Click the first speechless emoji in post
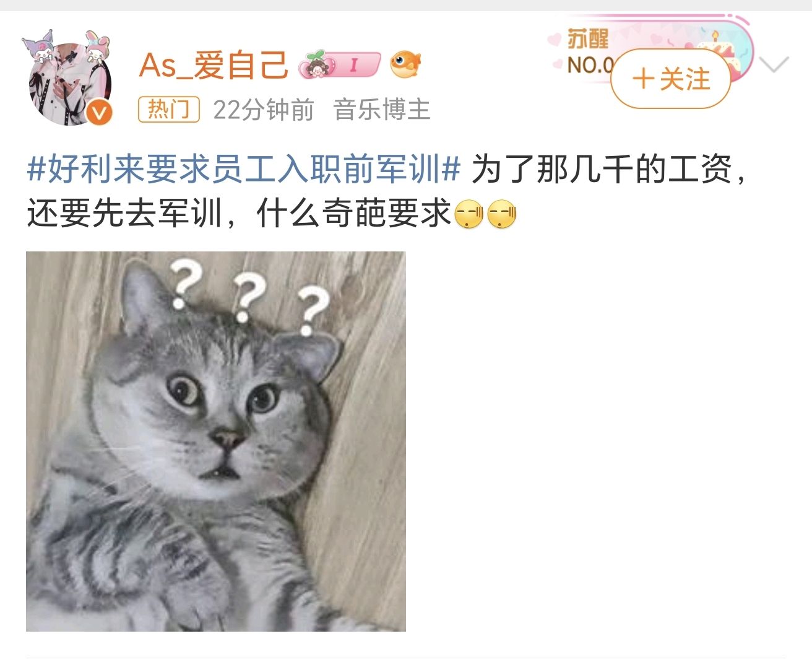The height and width of the screenshot is (662, 812). pos(469,216)
